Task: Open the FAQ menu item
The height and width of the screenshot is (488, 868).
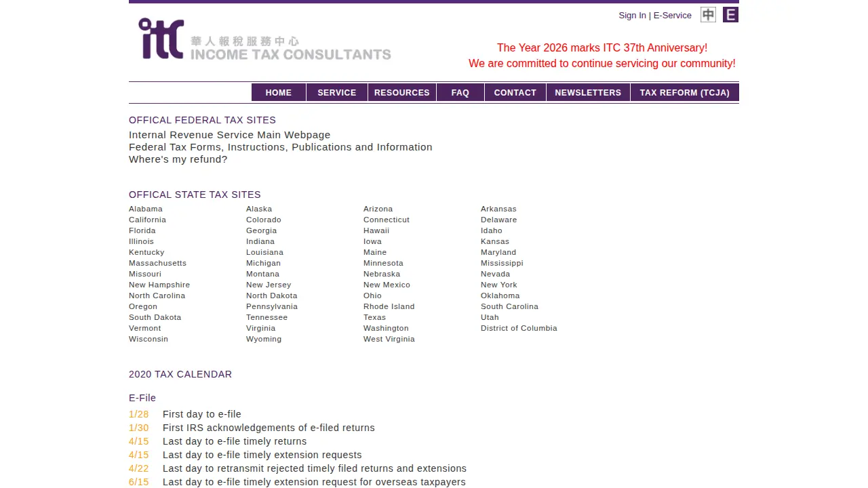Action: click(x=460, y=92)
